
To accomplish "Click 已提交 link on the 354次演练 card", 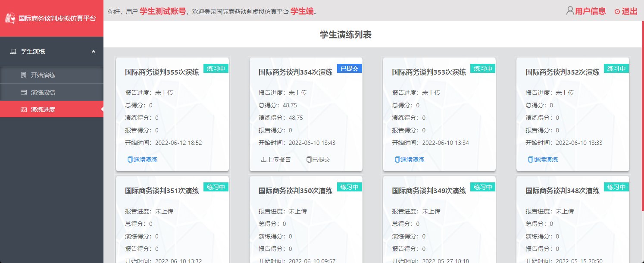I will click(321, 160).
